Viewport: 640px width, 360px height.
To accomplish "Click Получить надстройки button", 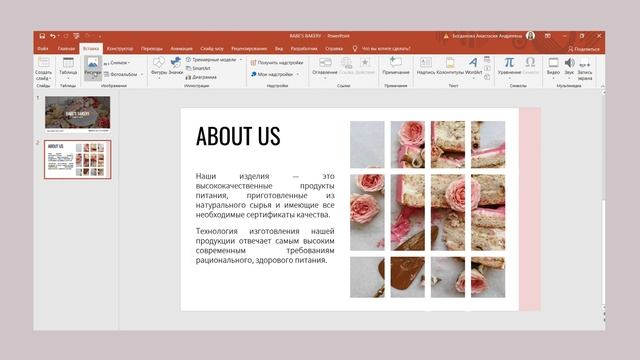I will pyautogui.click(x=277, y=63).
